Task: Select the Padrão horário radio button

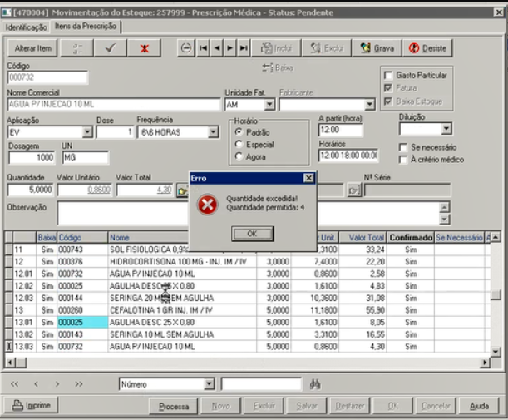Action: point(239,132)
